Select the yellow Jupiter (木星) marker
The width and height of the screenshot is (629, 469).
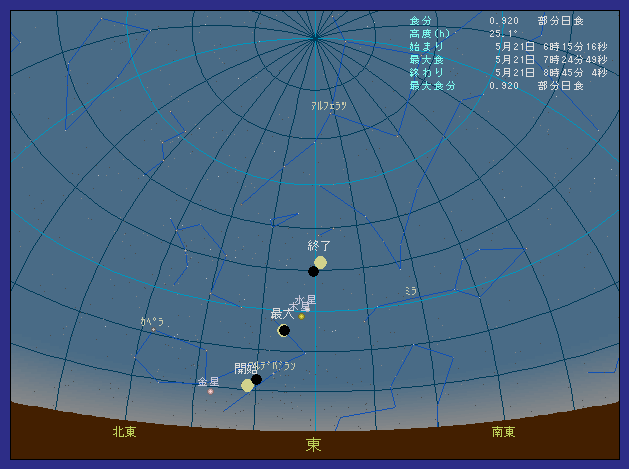[x=301, y=316]
